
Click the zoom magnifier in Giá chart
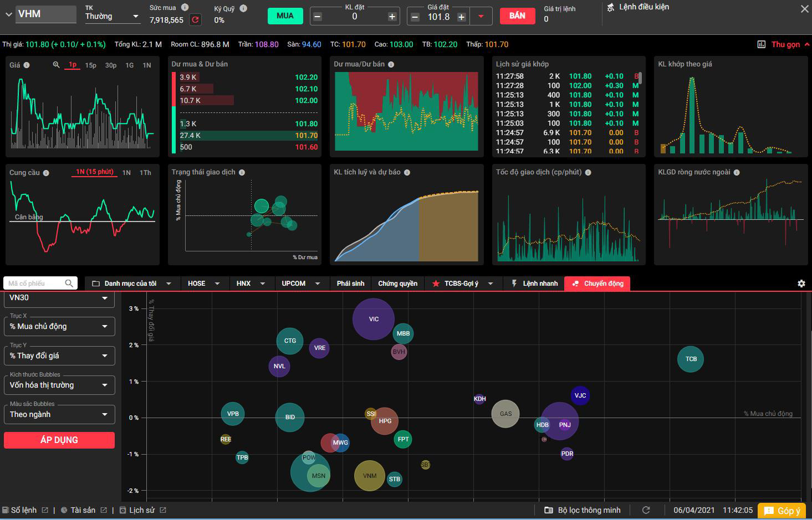pos(56,65)
